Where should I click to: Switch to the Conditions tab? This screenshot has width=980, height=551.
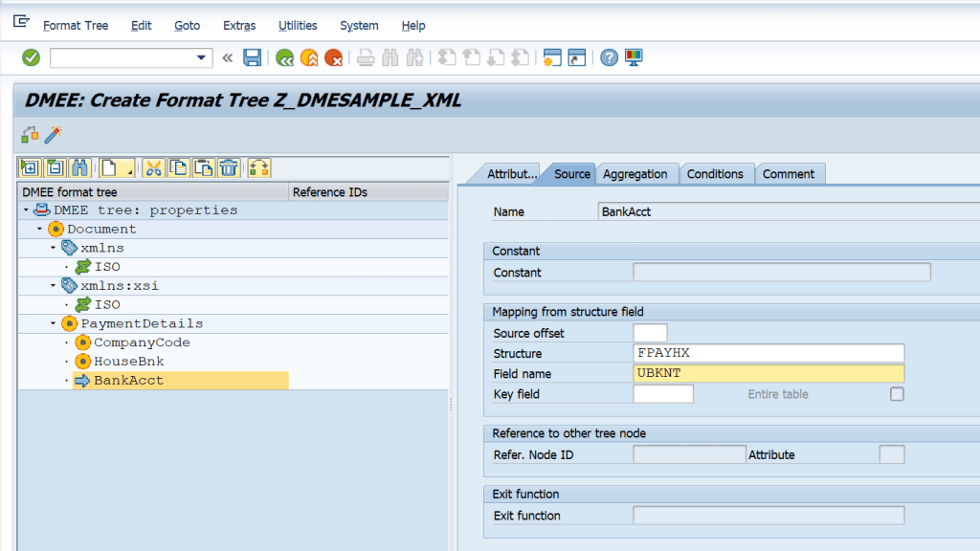coord(716,173)
